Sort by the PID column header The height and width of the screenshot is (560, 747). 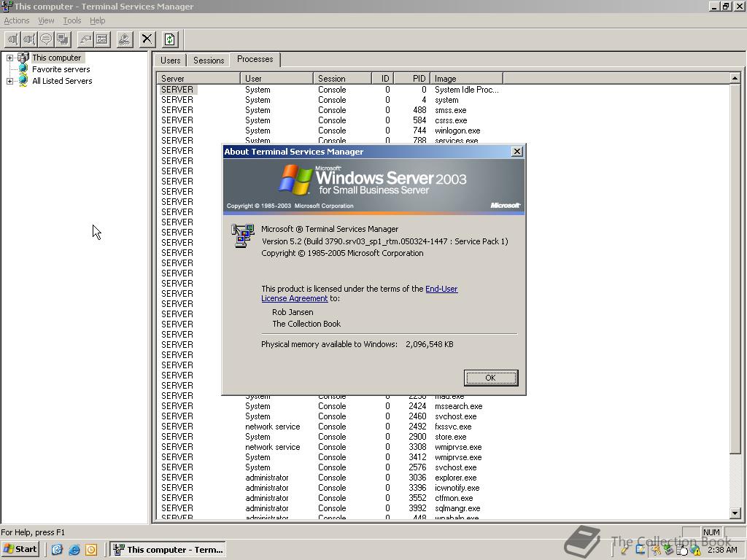[x=411, y=79]
